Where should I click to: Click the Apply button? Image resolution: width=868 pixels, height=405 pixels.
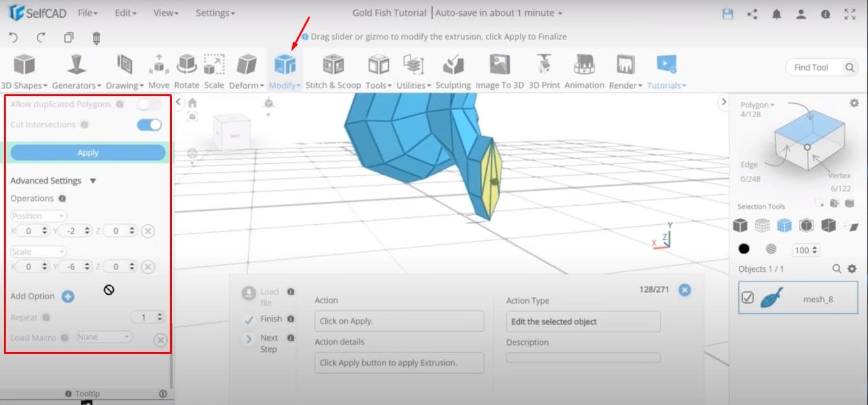[x=88, y=152]
